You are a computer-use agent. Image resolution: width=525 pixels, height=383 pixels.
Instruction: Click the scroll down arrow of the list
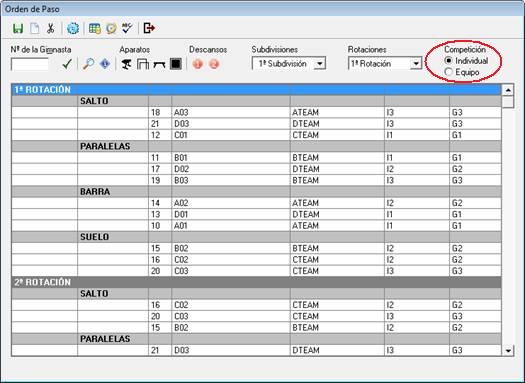pos(508,351)
